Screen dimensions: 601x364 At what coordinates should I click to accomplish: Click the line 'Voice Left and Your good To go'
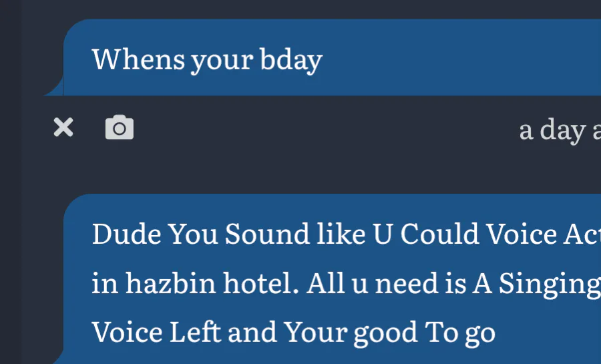click(x=293, y=331)
